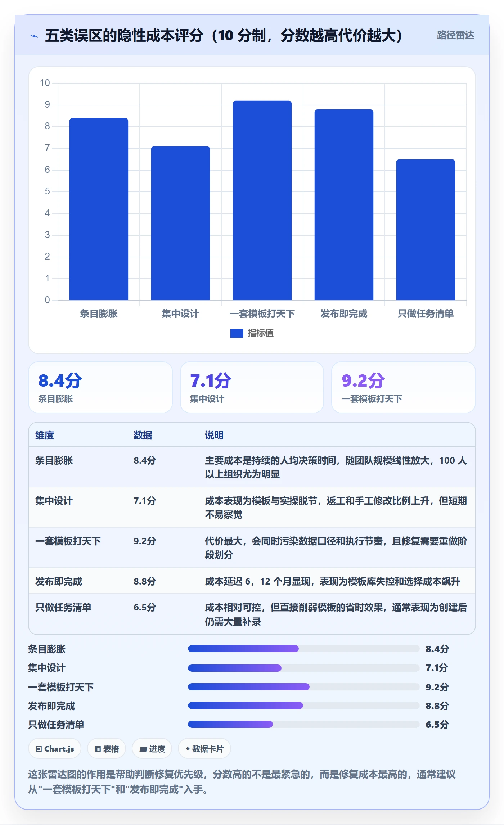
Task: Click the footer note starting with 这张雷达图
Action: point(242,782)
